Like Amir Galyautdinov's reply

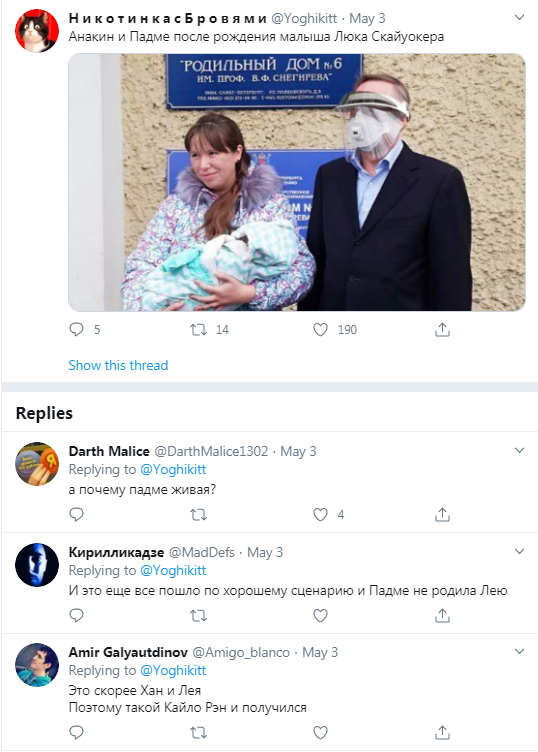320,732
